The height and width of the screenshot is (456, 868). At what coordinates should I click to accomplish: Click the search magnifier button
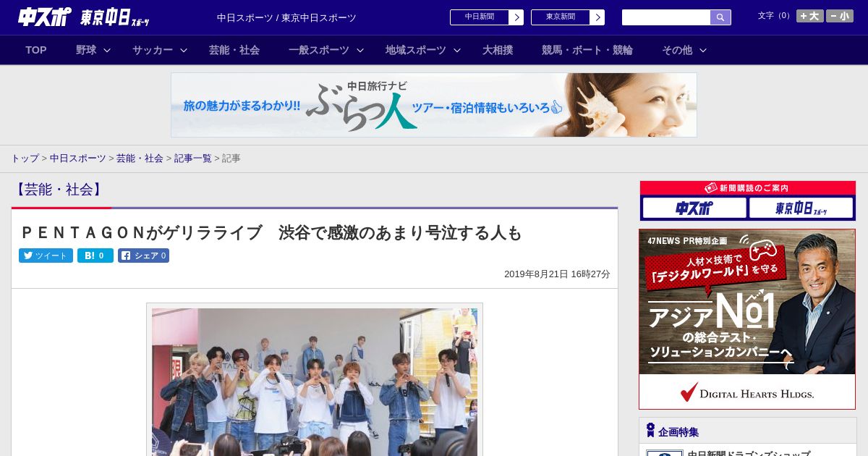[720, 17]
